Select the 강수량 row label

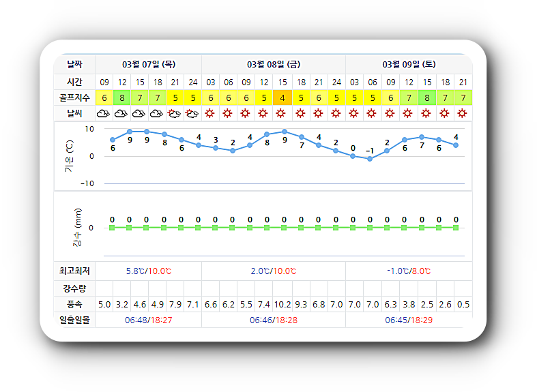(74, 288)
